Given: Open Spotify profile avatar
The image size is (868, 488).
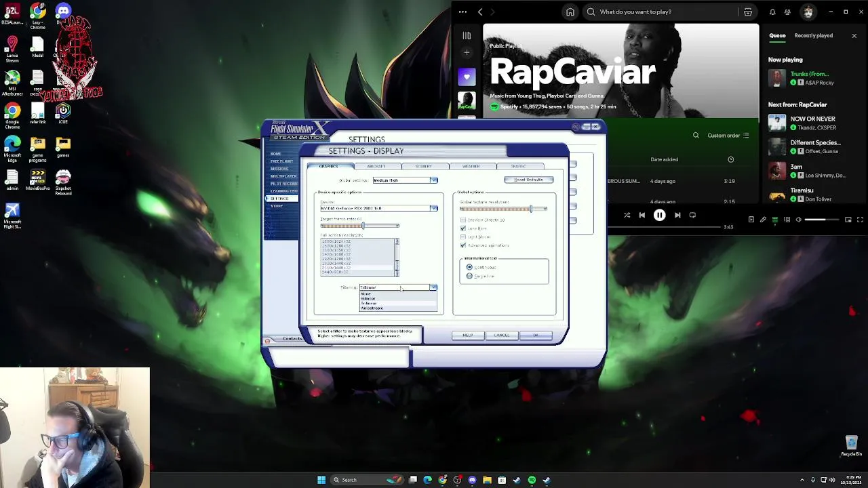Looking at the screenshot, I should pyautogui.click(x=808, y=12).
